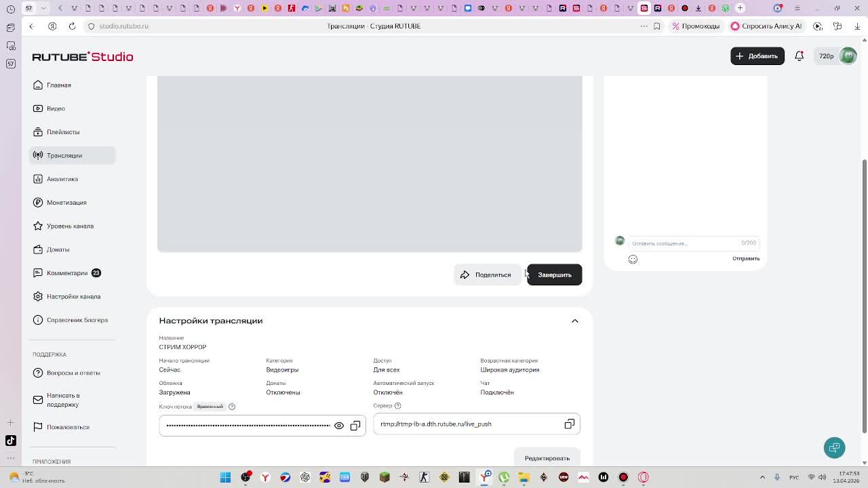Open Аналитика in the sidebar

pyautogui.click(x=72, y=179)
